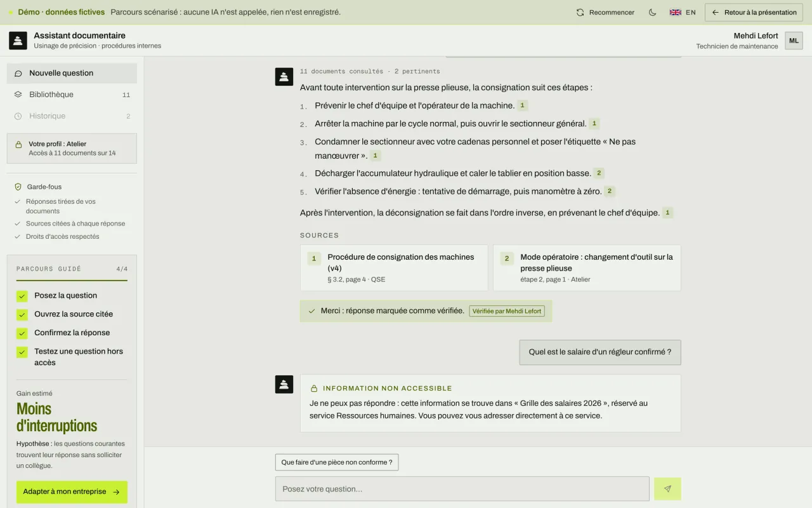Click the checkmark icon next to Merci : réponse marquée

(x=311, y=311)
